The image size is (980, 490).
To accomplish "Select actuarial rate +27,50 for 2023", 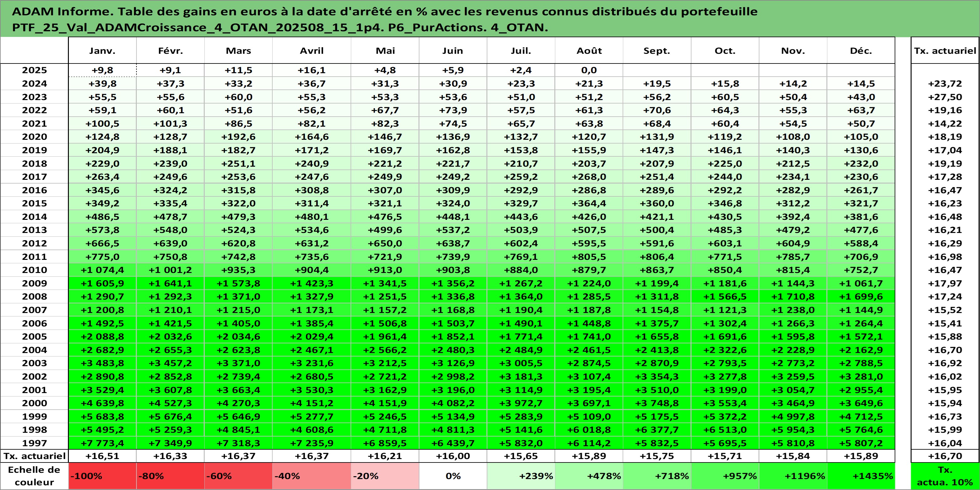I will pyautogui.click(x=945, y=97).
